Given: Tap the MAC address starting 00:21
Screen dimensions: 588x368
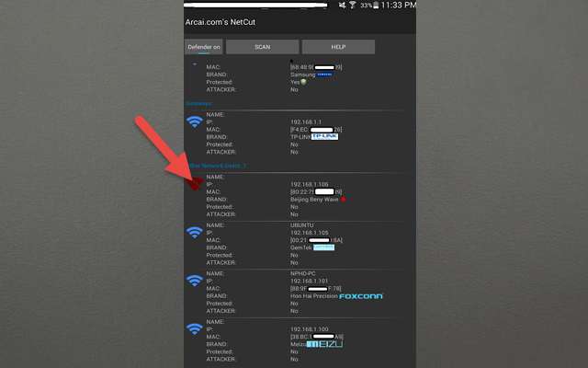Looking at the screenshot, I should pyautogui.click(x=316, y=240).
